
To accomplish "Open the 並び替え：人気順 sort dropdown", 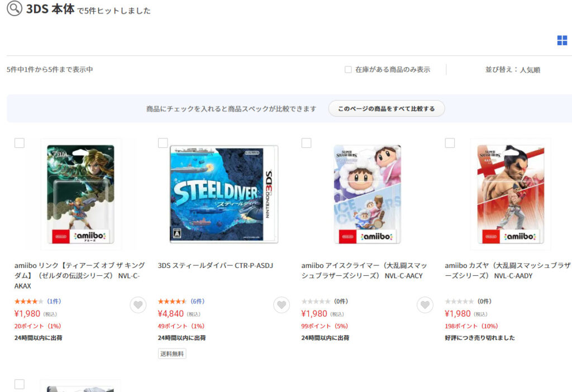I will click(513, 70).
